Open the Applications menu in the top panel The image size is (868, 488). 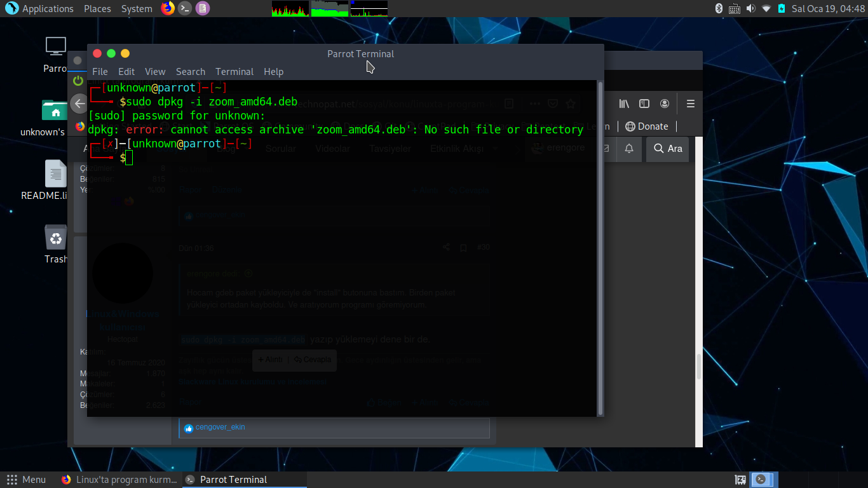48,9
